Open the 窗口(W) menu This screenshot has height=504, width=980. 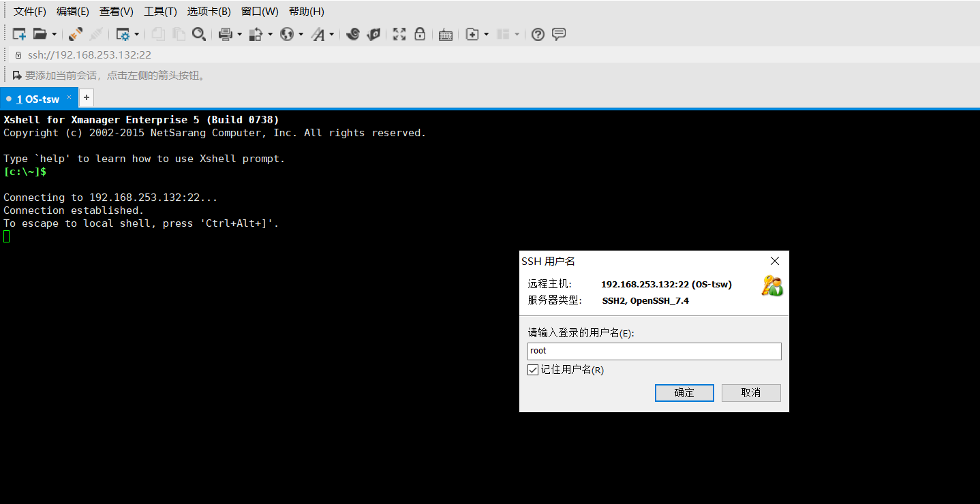point(260,12)
